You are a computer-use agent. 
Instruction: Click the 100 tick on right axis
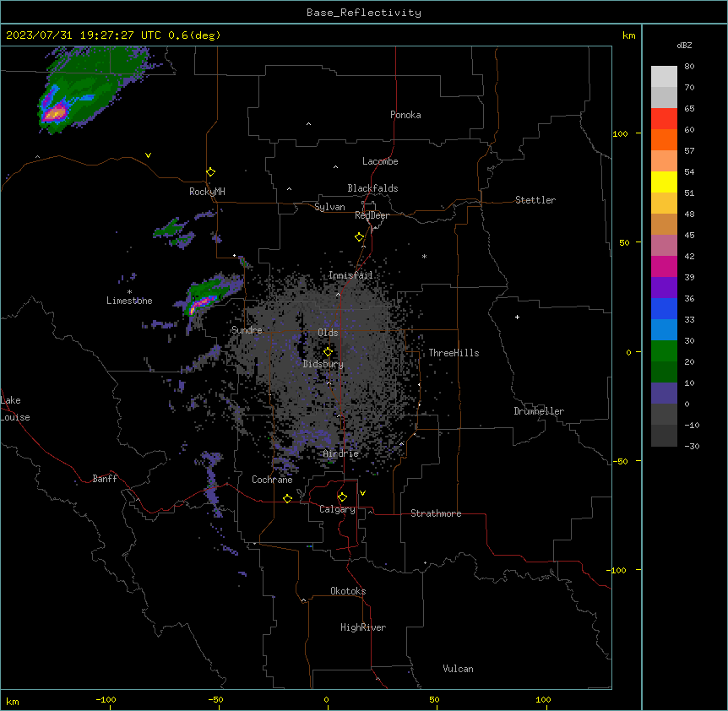click(x=620, y=133)
